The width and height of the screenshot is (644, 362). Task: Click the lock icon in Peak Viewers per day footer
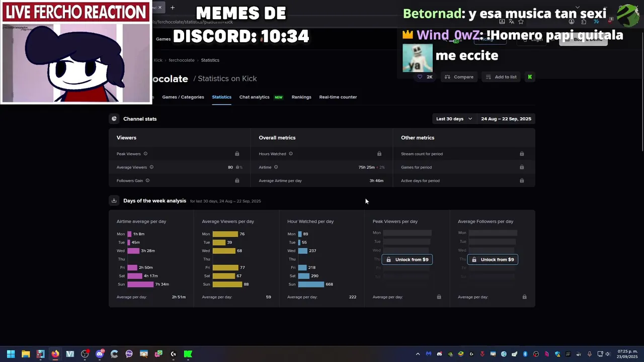439,297
